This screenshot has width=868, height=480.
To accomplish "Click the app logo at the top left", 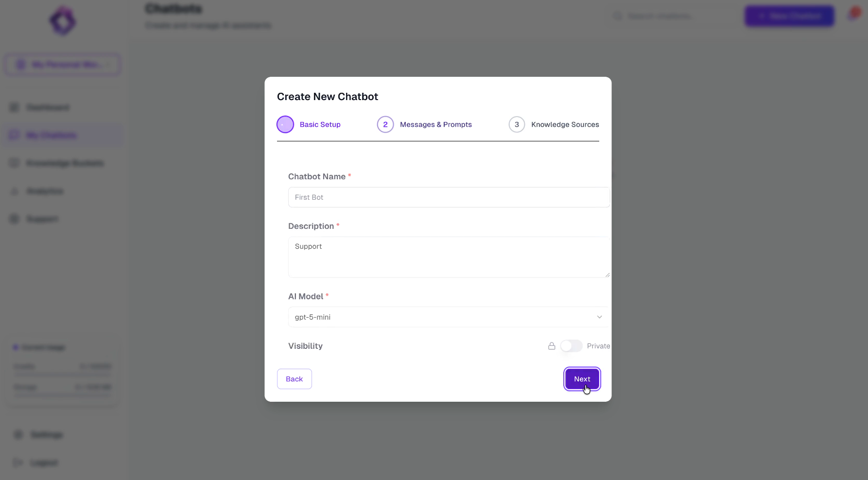I will (62, 21).
